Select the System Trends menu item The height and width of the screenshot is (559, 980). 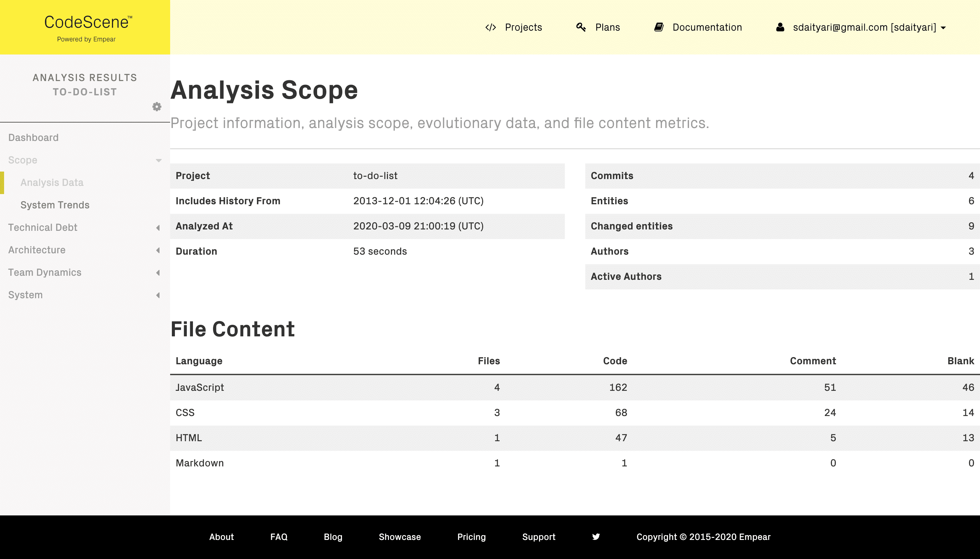tap(55, 205)
